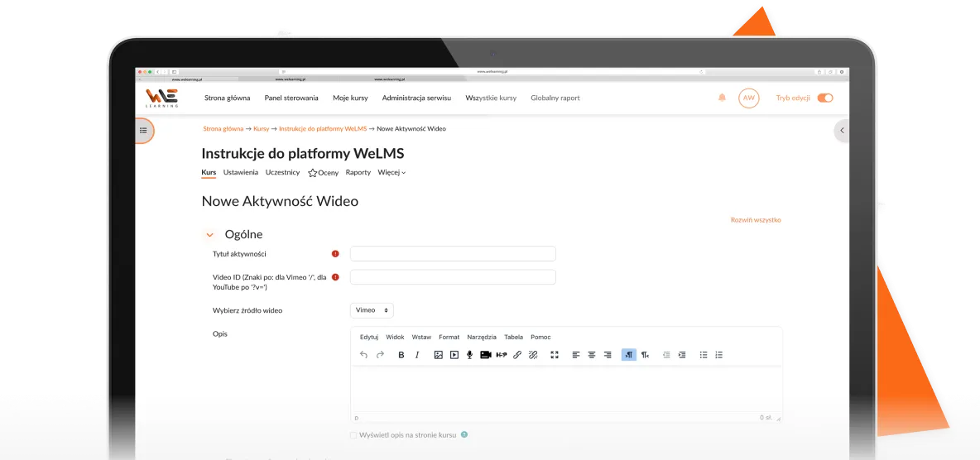
Task: Center-align text in the editor
Action: point(591,355)
